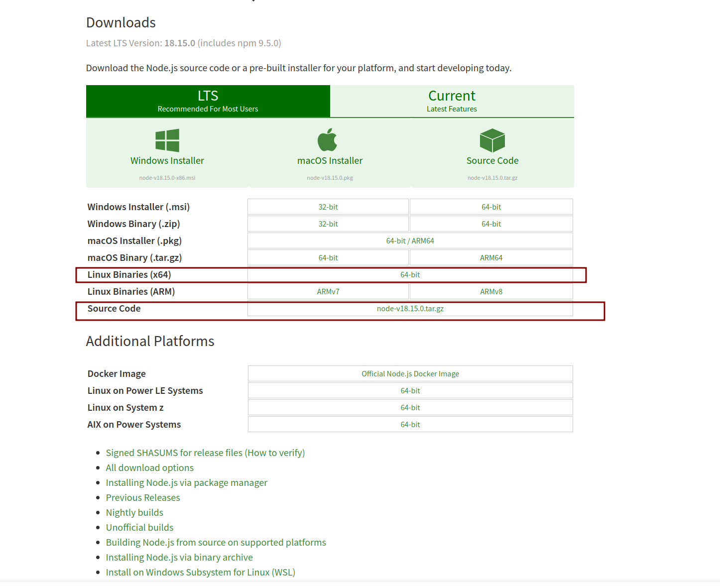
Task: Click the Apple logo macOS icon
Action: tap(328, 140)
